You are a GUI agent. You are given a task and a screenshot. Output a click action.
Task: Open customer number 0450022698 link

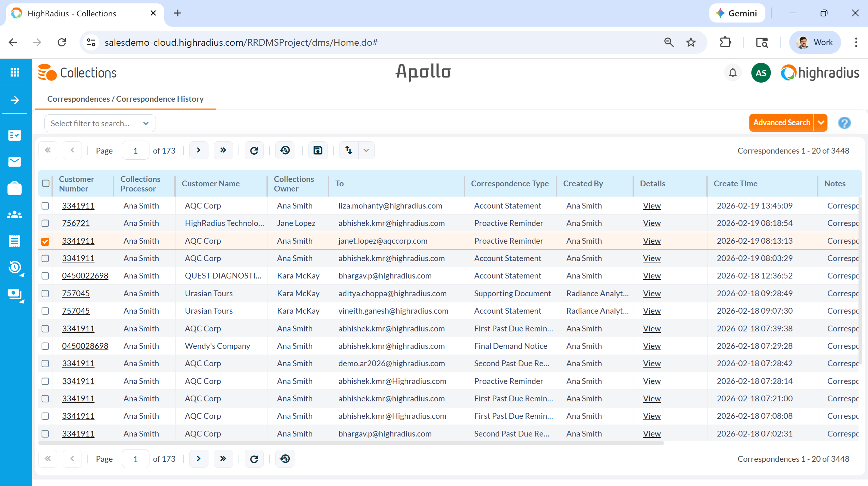coord(85,276)
